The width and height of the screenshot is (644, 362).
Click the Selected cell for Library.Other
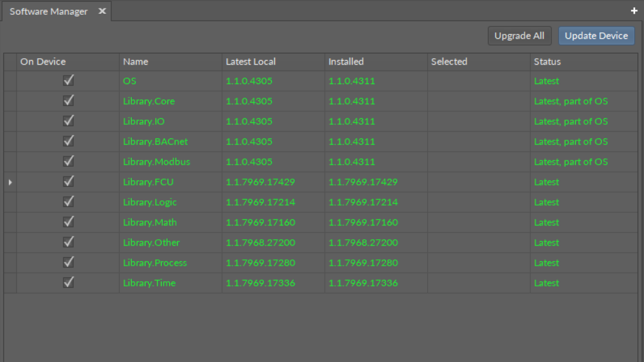pyautogui.click(x=478, y=242)
